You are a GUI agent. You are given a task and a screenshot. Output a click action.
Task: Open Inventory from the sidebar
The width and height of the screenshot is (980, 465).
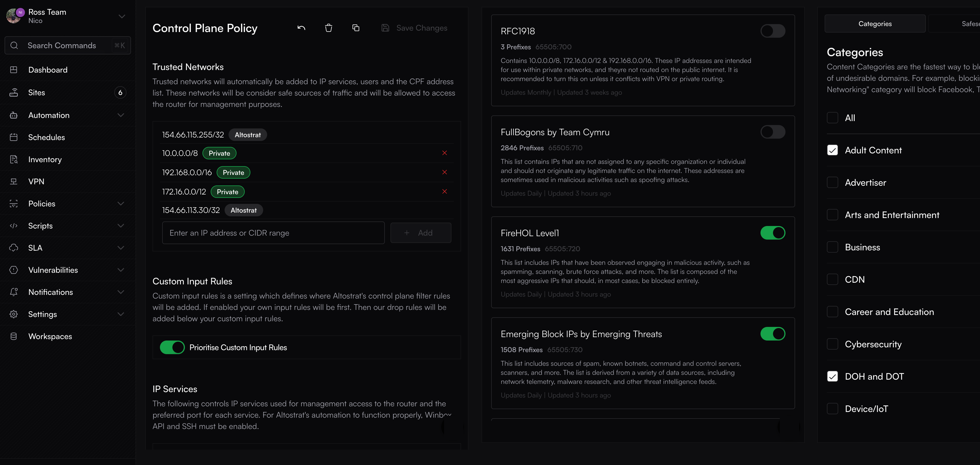tap(45, 159)
